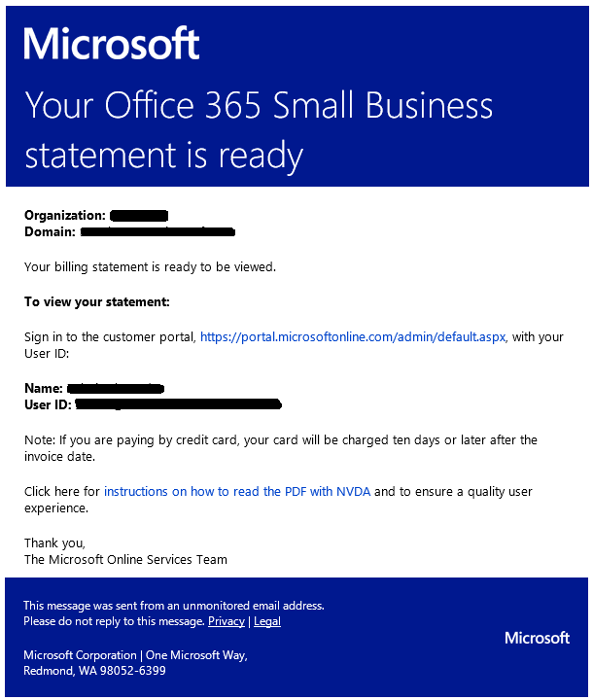This screenshot has height=700, width=593.
Task: Click the "Organization:" bold label
Action: click(x=65, y=215)
